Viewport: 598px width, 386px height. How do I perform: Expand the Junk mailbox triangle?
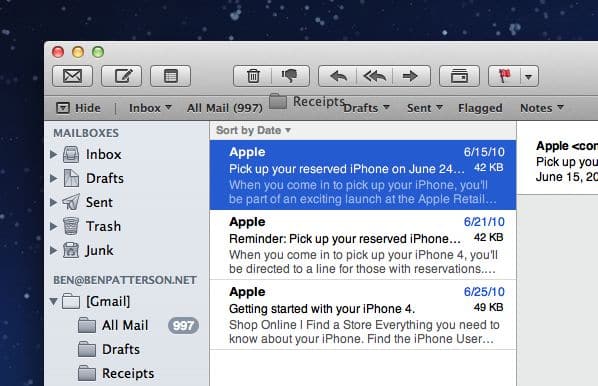pos(53,250)
